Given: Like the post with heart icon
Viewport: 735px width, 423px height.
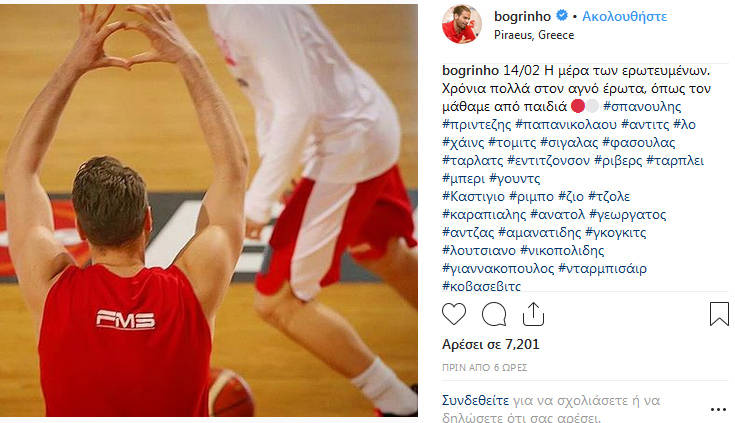Looking at the screenshot, I should point(454,314).
